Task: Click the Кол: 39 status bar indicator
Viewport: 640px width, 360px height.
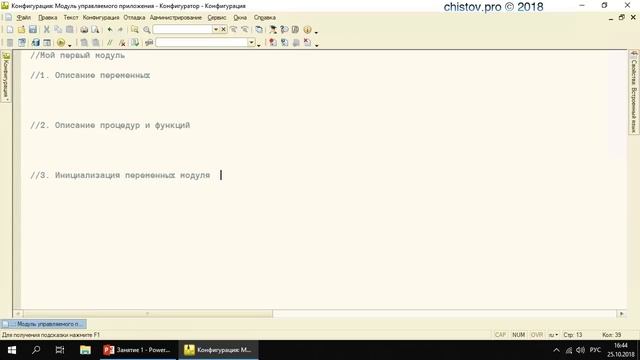Action: (611, 335)
